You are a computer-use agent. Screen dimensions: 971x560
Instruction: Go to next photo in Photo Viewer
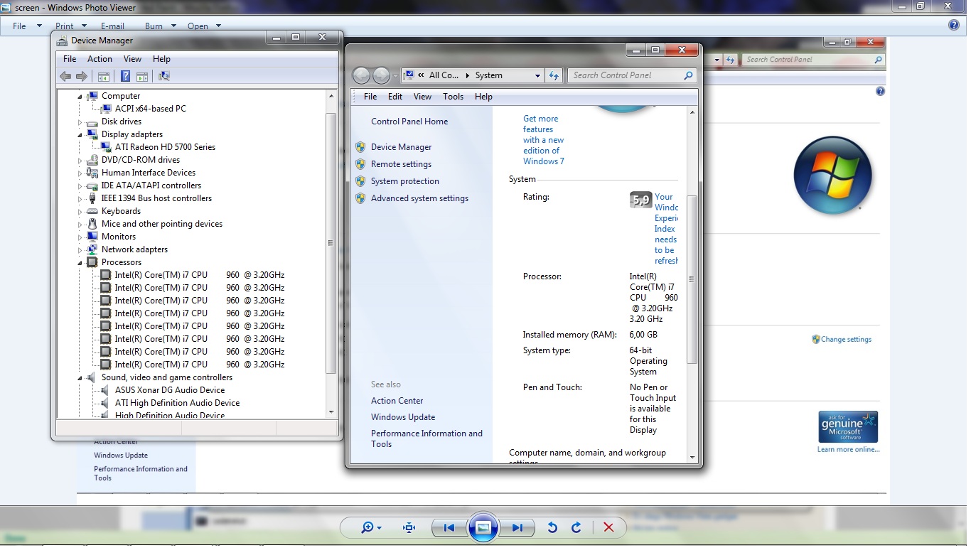click(x=517, y=527)
